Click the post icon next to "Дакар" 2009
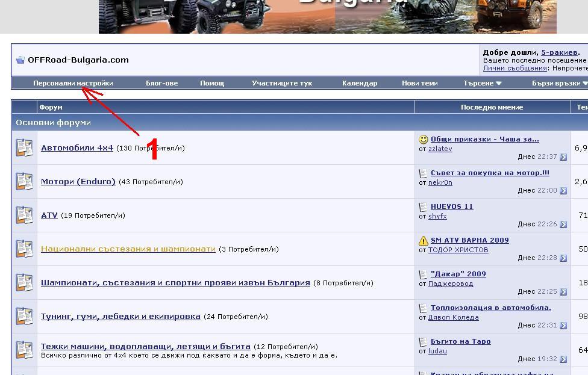Image resolution: width=588 pixels, height=375 pixels. coord(423,274)
